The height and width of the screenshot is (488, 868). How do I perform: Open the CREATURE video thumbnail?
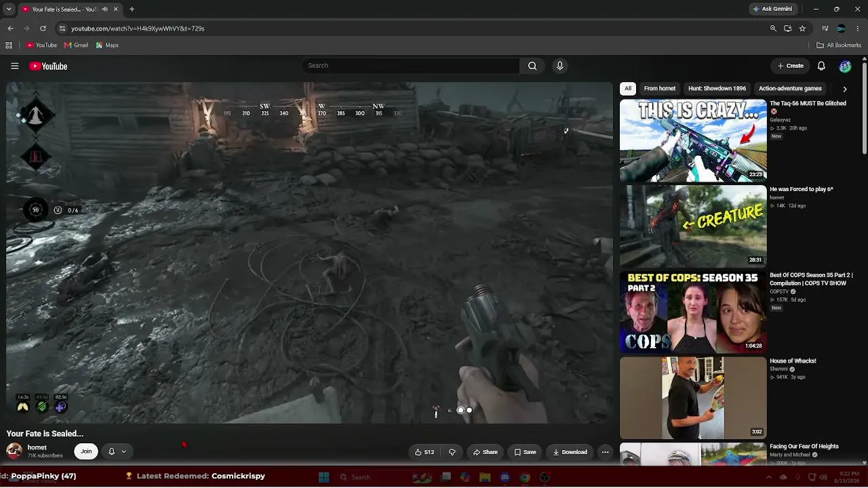click(693, 226)
